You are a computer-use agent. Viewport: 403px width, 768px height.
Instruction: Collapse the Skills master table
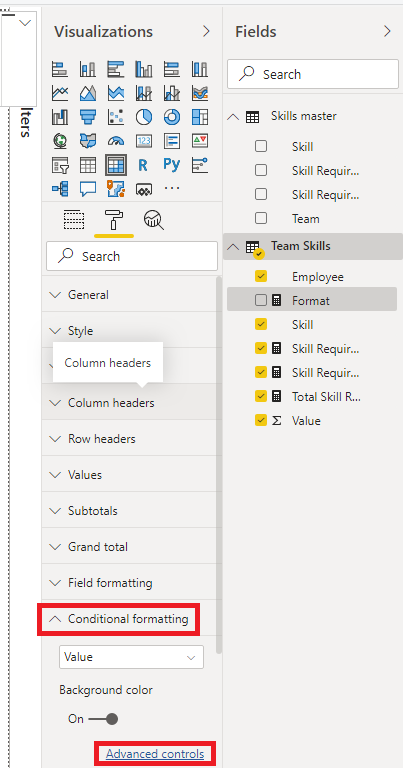234,117
